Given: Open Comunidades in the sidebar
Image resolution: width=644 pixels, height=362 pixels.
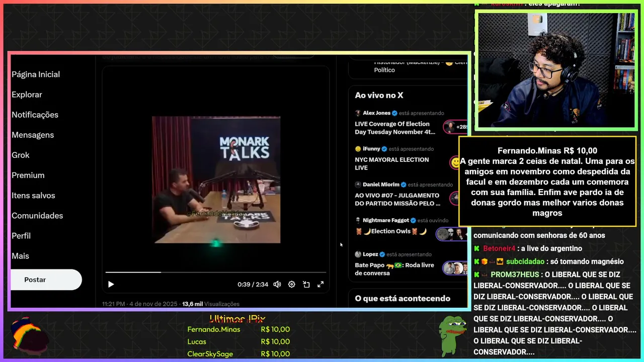Looking at the screenshot, I should pos(37,215).
